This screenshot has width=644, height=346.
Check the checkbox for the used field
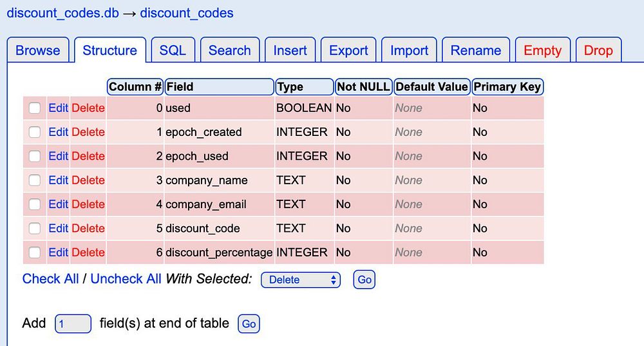35,108
